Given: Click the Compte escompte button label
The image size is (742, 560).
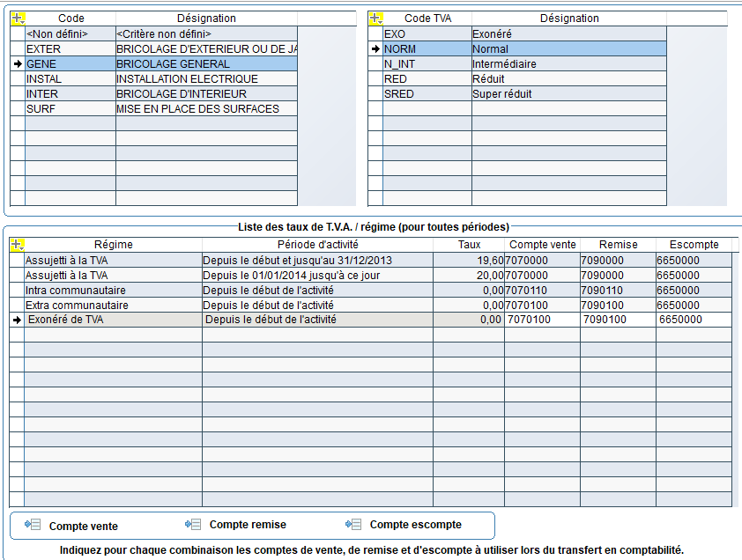Looking at the screenshot, I should (x=415, y=525).
